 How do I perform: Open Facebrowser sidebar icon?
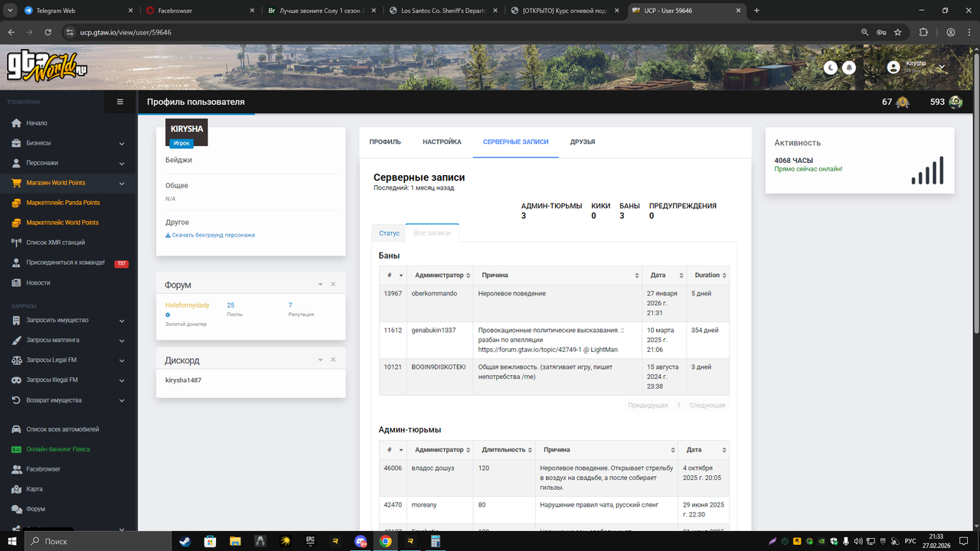click(x=16, y=469)
